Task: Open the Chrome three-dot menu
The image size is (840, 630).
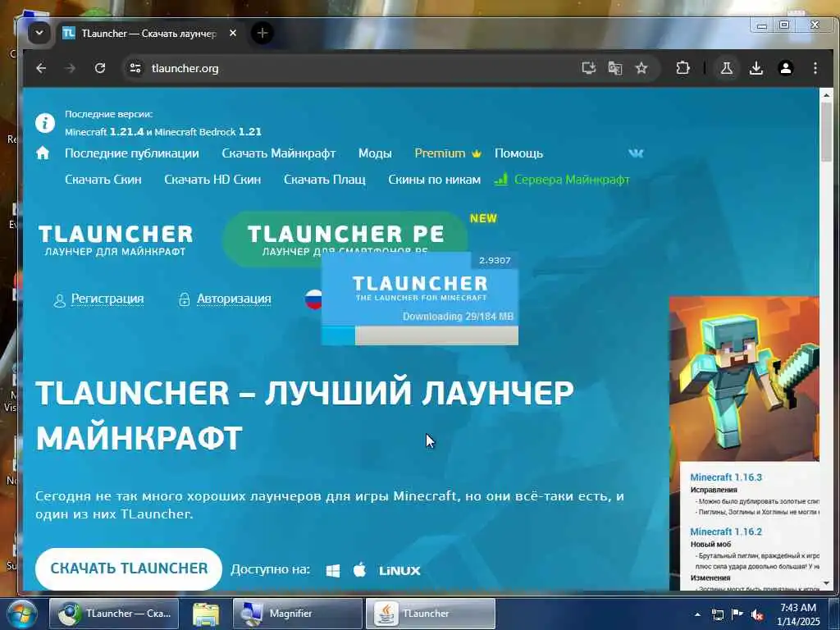Action: point(815,68)
